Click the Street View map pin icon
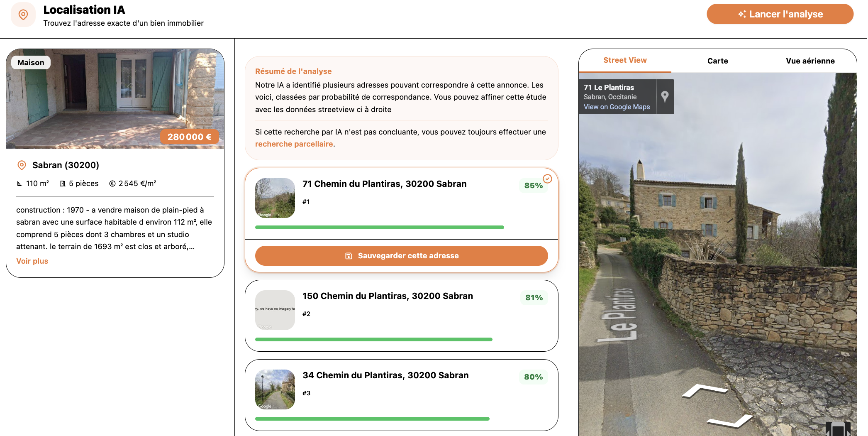Image resolution: width=868 pixels, height=436 pixels. (x=665, y=96)
